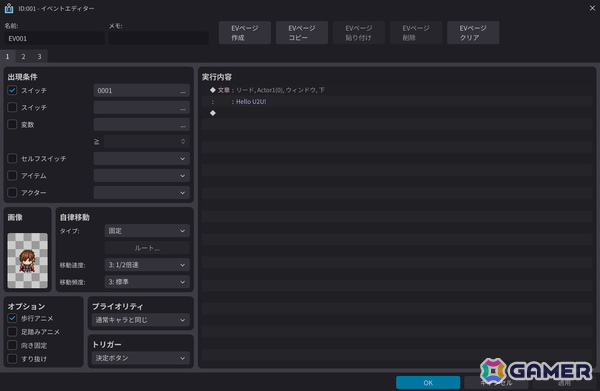Click the character sprite image thumbnail
This screenshot has height=391, width=600.
click(28, 260)
